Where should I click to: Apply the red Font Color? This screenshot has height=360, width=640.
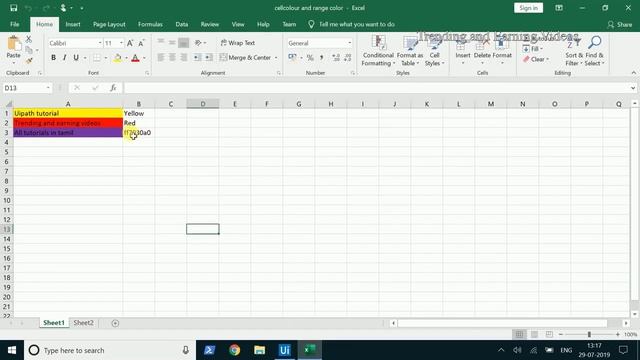pos(136,58)
